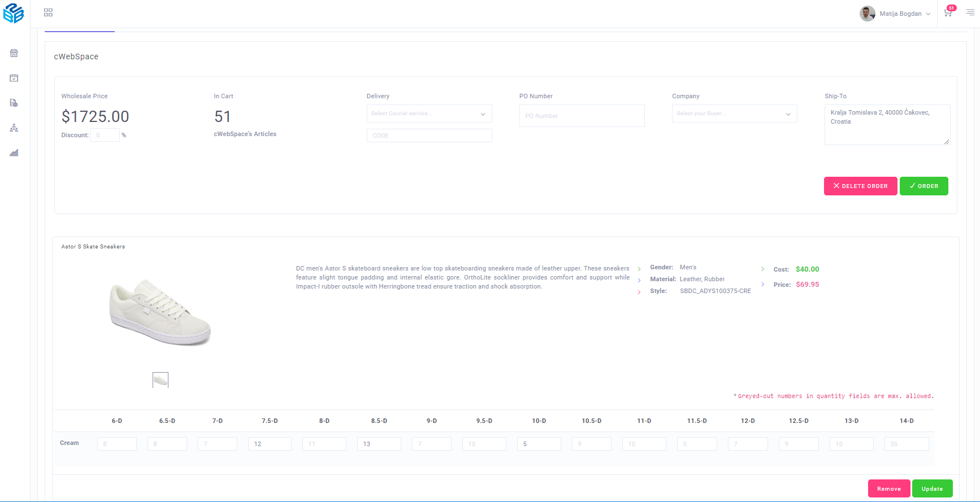Viewport: 980px width, 502px height.
Task: Click the blue B2B logo icon
Action: pyautogui.click(x=14, y=13)
